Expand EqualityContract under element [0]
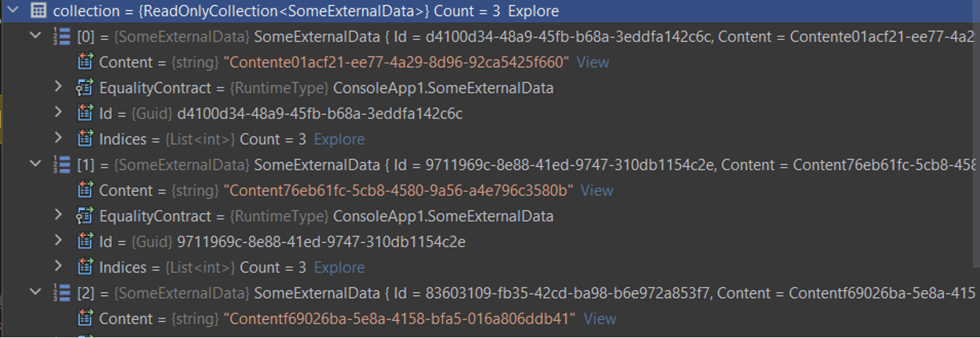Image resolution: width=980 pixels, height=338 pixels. point(59,88)
